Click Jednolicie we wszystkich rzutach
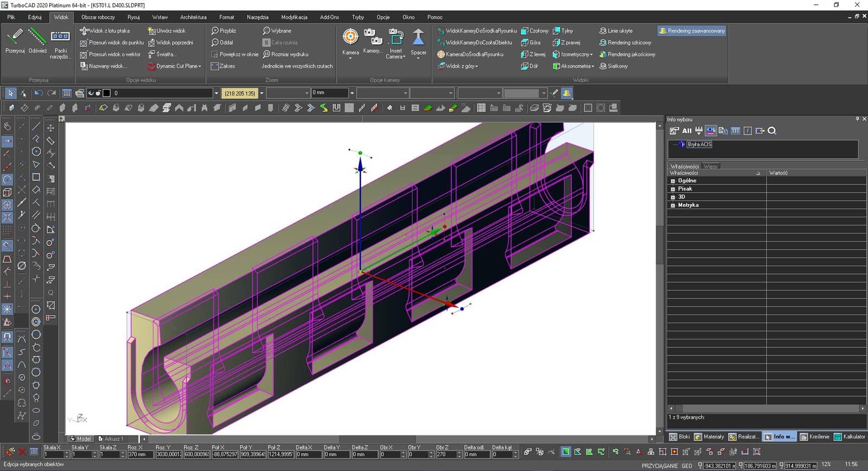 pyautogui.click(x=297, y=66)
